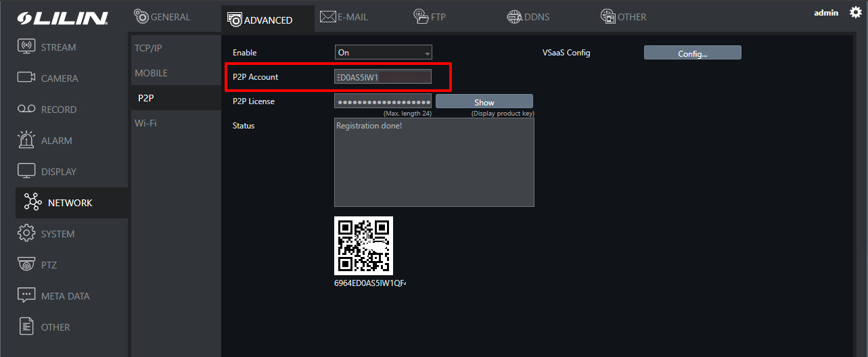This screenshot has width=868, height=357.
Task: Click the "Registration done!" status text
Action: click(369, 126)
